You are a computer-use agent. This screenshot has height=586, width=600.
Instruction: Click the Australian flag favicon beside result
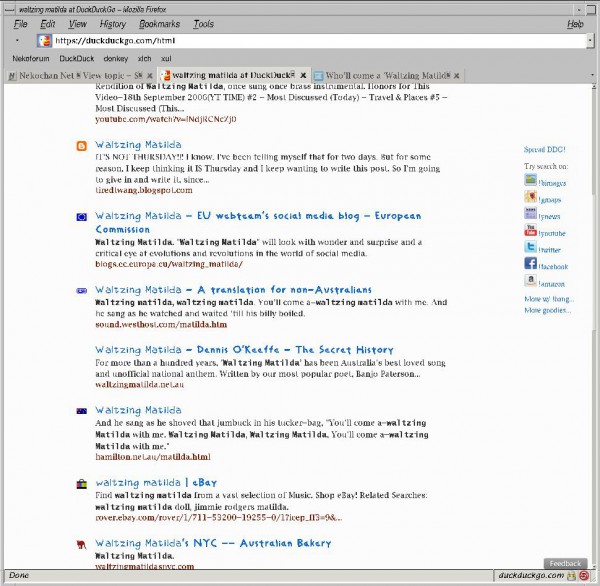[x=82, y=411]
